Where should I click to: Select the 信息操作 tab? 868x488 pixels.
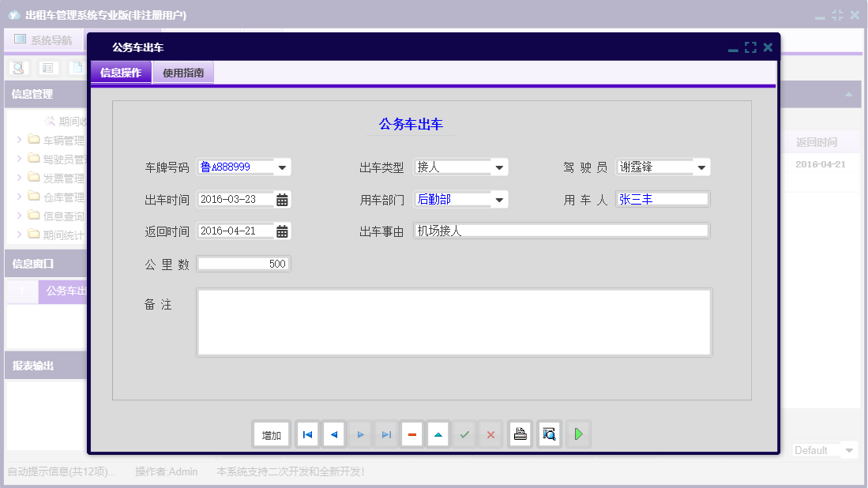tap(121, 72)
